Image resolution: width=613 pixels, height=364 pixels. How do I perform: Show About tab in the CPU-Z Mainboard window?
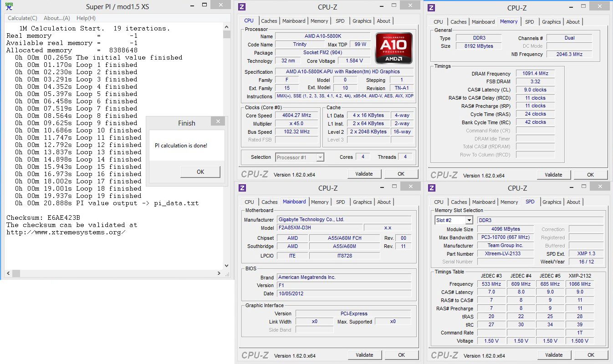click(x=384, y=202)
